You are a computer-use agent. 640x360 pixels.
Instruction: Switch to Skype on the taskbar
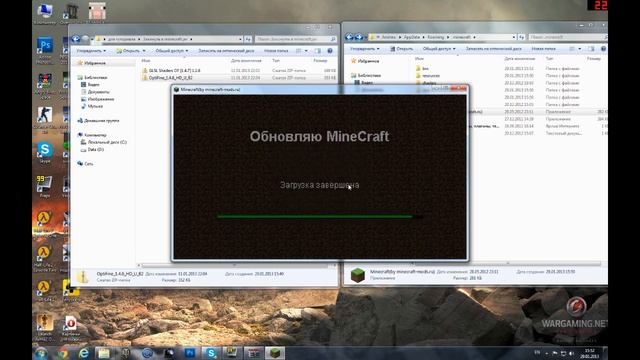tap(211, 353)
